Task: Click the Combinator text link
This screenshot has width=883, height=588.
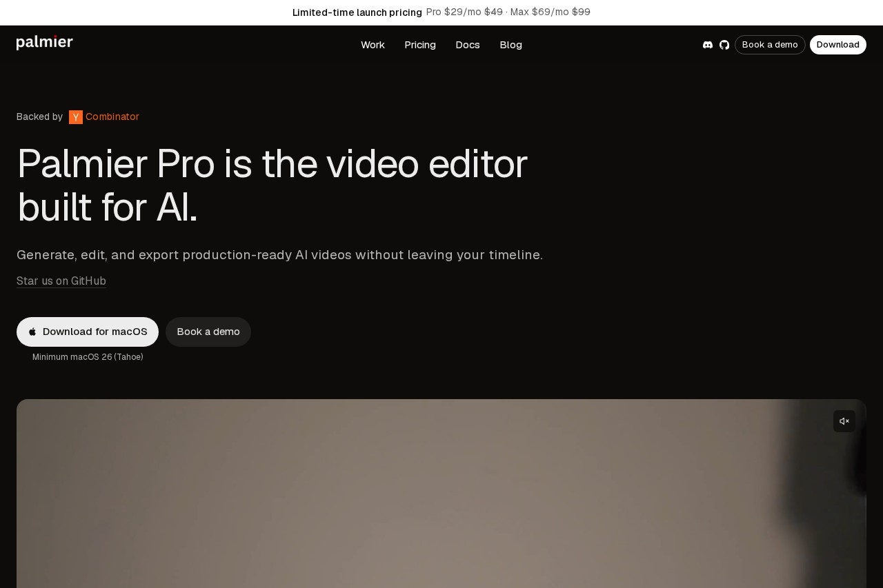Action: click(x=112, y=116)
